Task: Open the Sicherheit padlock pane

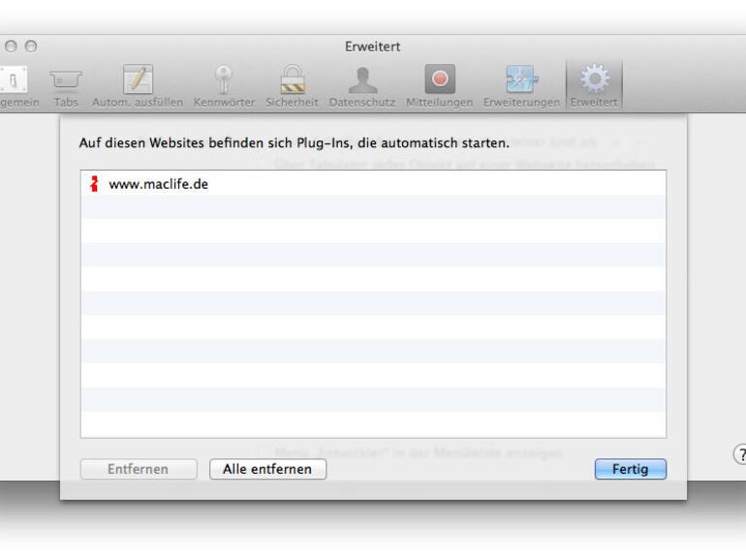Action: click(292, 86)
